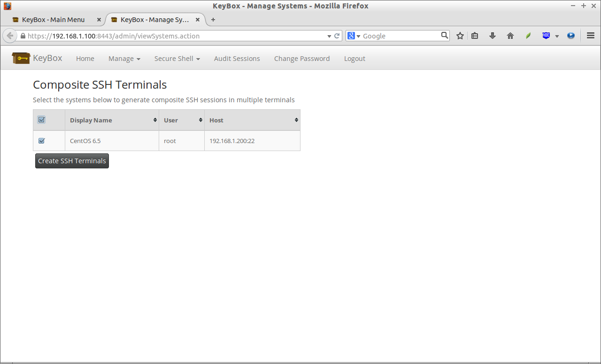Expand the Manage dropdown menu
The height and width of the screenshot is (364, 601).
124,59
